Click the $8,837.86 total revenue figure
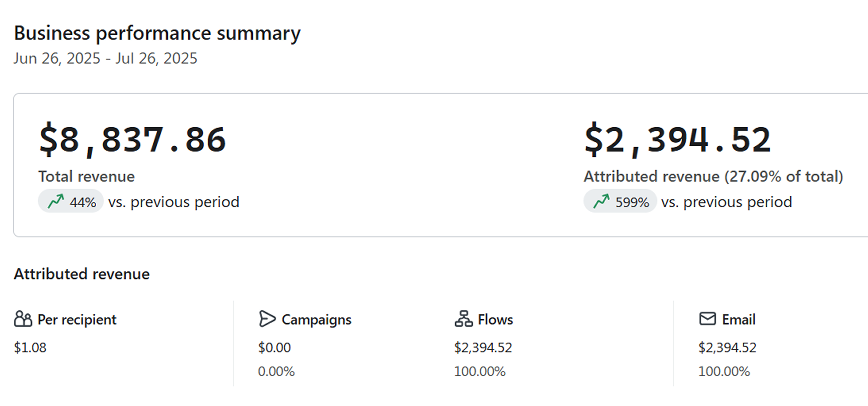 pyautogui.click(x=132, y=140)
